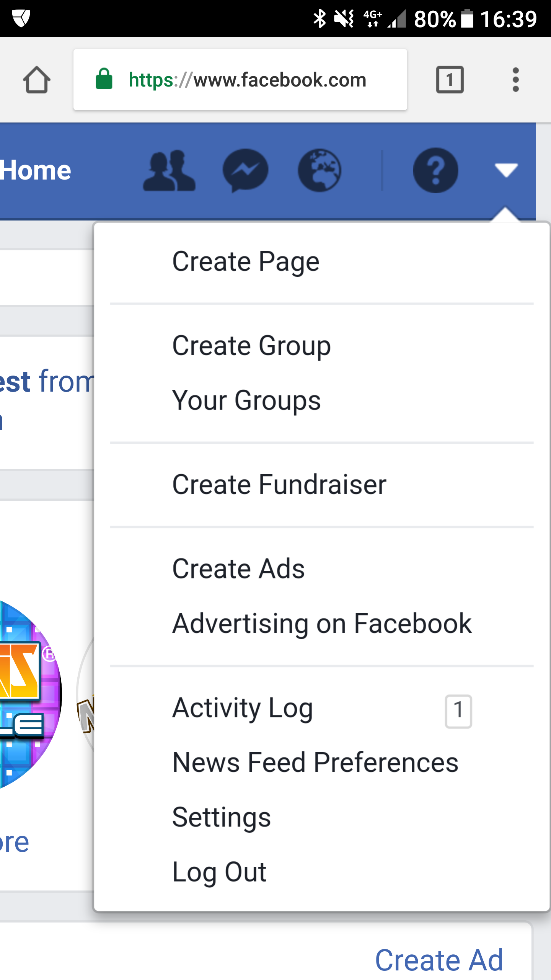551x980 pixels.
Task: Open the Quick Help question icon
Action: (x=435, y=170)
